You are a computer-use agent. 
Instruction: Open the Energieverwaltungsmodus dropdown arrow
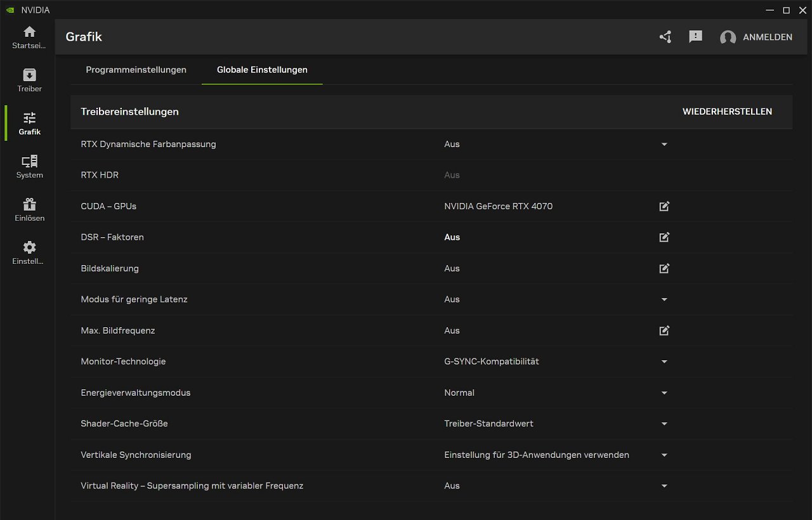664,393
